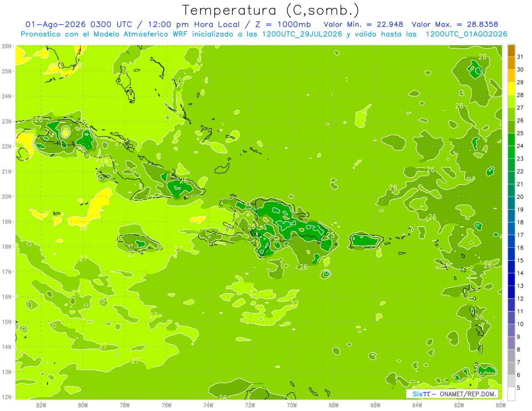532x411 pixels.
Task: Click the "80W" longitude axis label
Action: tap(83, 405)
